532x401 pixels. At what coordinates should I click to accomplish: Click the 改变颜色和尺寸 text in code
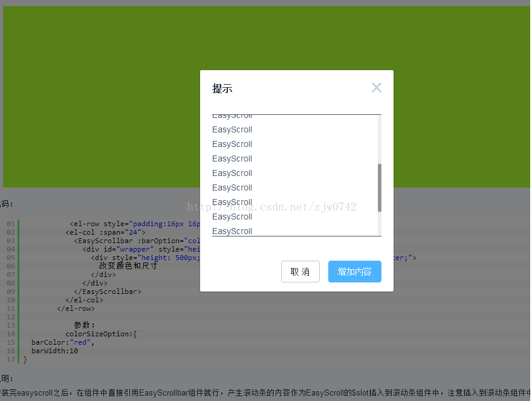pyautogui.click(x=128, y=266)
